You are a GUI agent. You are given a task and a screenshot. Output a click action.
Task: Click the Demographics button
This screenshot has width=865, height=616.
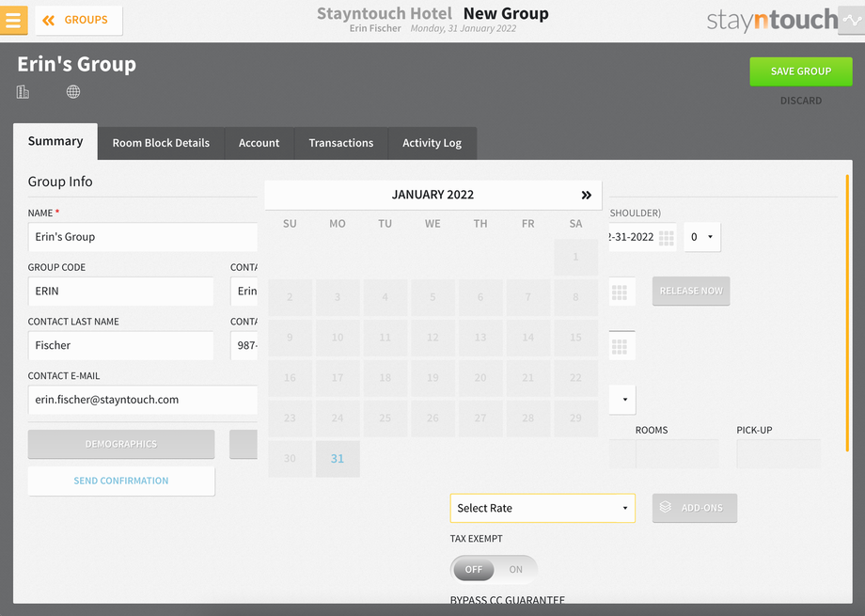click(x=120, y=444)
